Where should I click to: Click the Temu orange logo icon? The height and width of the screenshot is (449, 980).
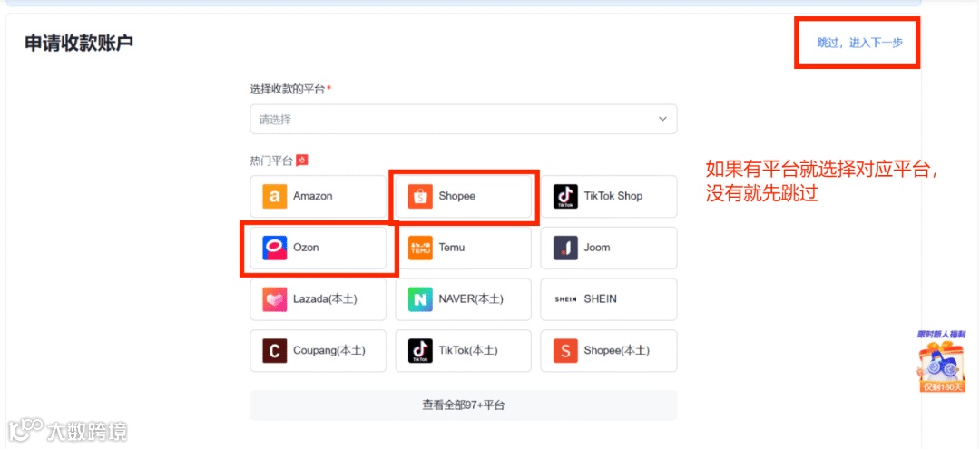(x=420, y=248)
